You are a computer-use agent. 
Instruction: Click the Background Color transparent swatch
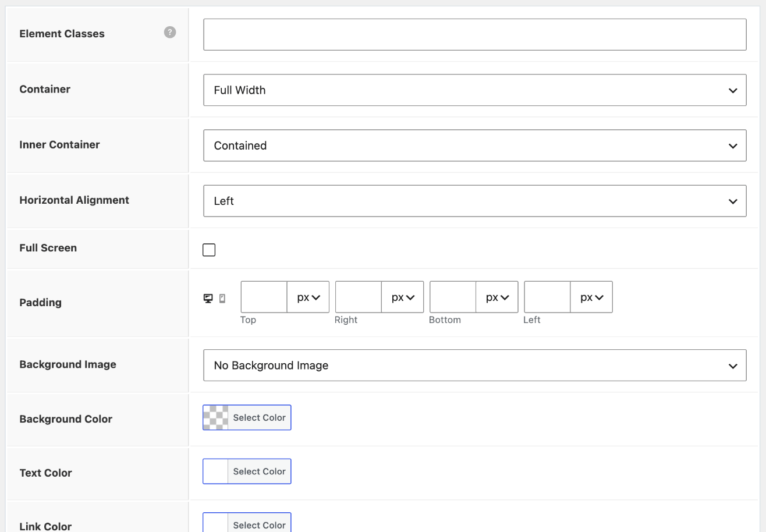tap(215, 418)
